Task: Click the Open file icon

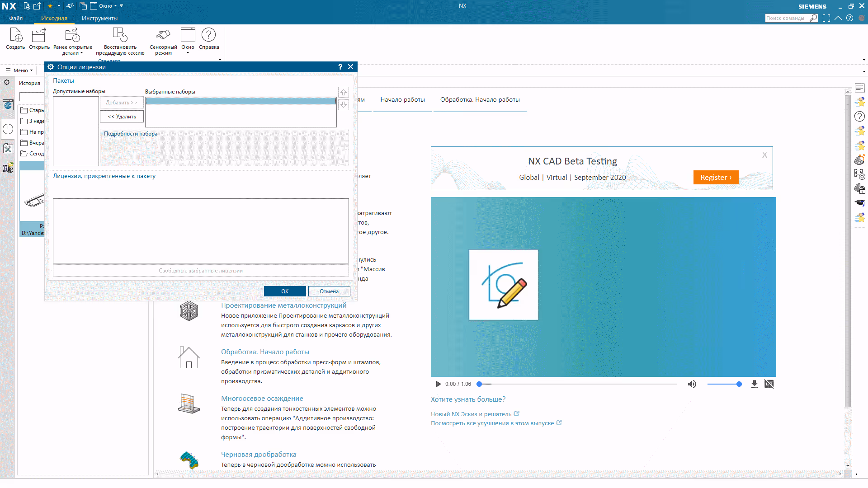Action: click(39, 36)
